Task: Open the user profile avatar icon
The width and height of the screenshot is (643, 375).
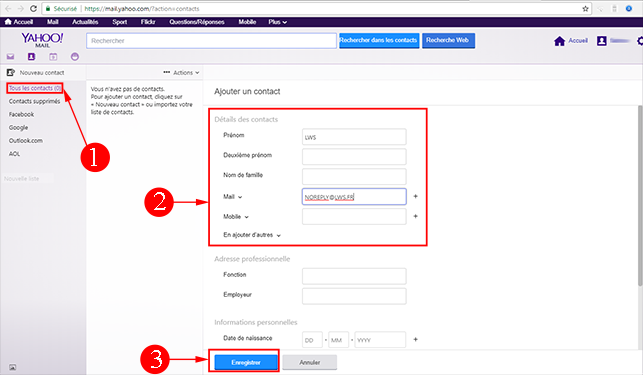Action: click(602, 41)
